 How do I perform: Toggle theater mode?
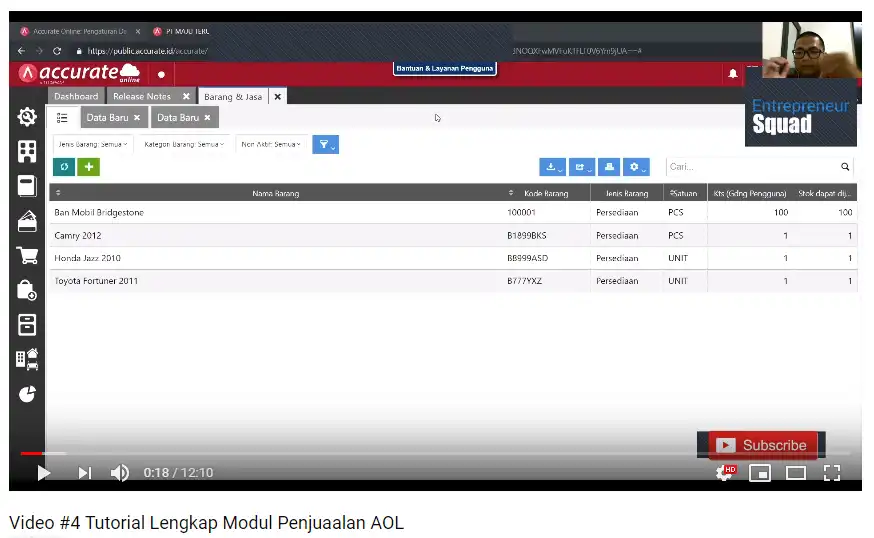coord(795,473)
